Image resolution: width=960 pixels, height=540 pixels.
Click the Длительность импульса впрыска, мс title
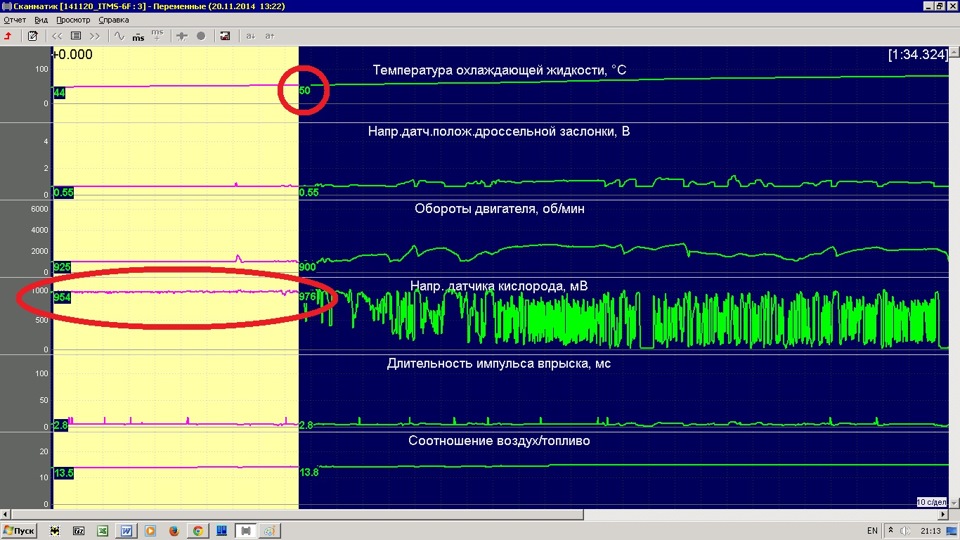tap(499, 364)
